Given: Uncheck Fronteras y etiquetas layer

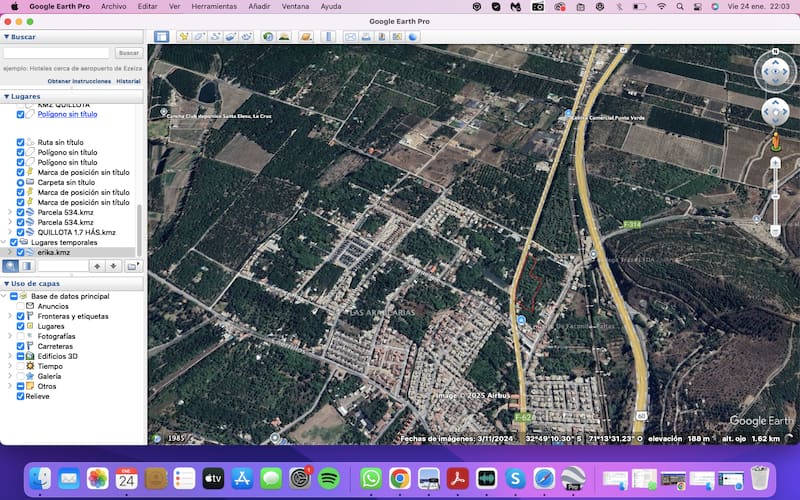Looking at the screenshot, I should click(x=20, y=316).
